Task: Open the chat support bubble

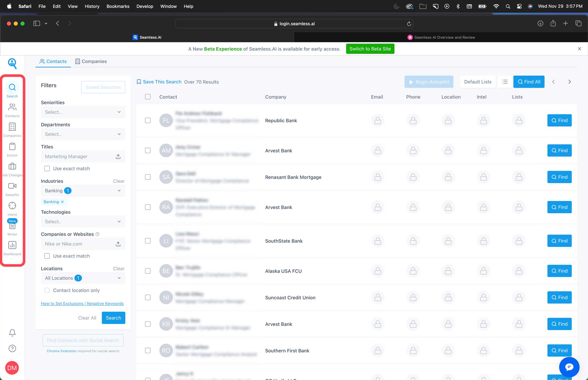Action: tap(569, 367)
